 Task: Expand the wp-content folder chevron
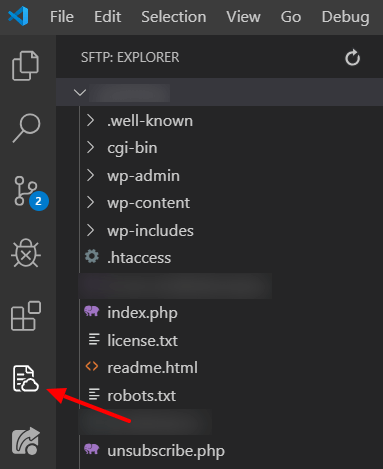(x=90, y=202)
